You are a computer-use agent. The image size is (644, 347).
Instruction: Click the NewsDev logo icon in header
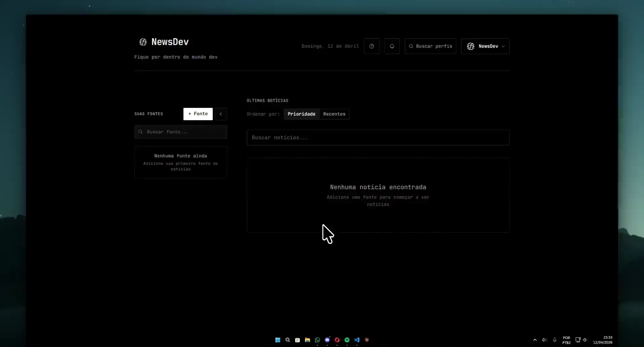143,42
